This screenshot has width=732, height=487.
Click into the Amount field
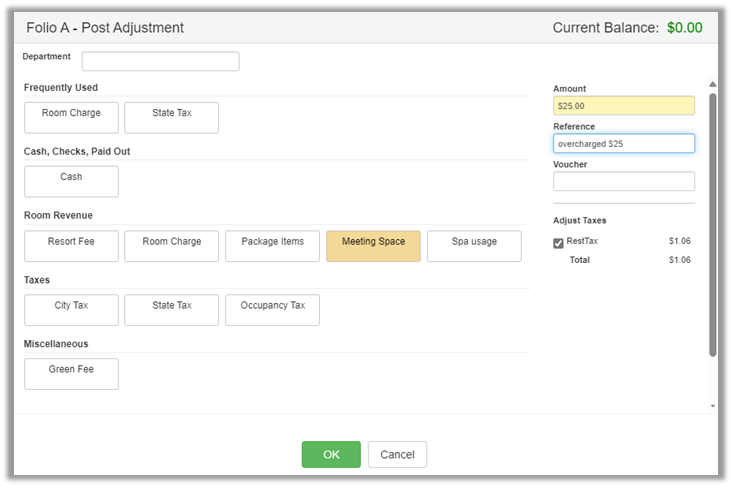click(x=623, y=106)
